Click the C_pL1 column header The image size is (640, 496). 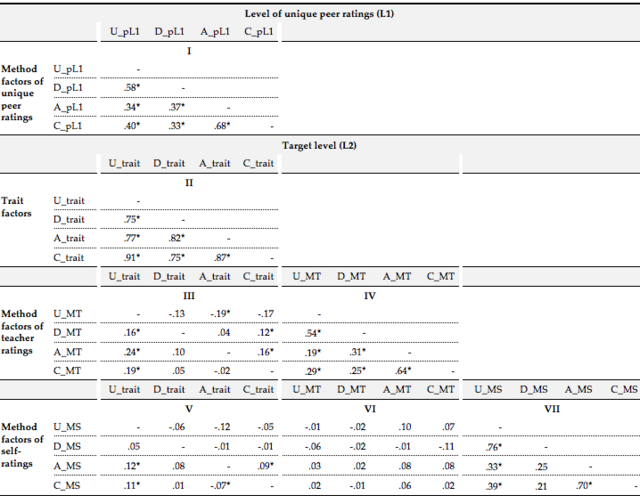259,32
